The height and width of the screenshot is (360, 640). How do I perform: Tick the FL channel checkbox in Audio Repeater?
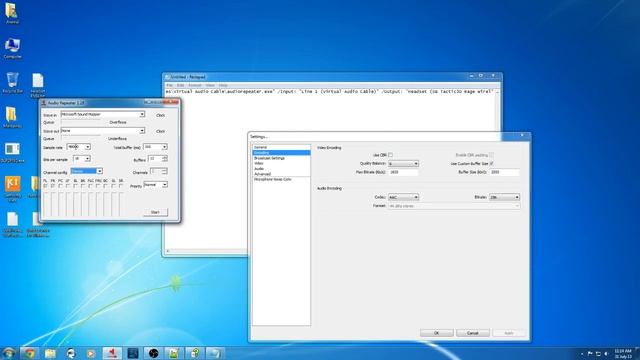(45, 186)
